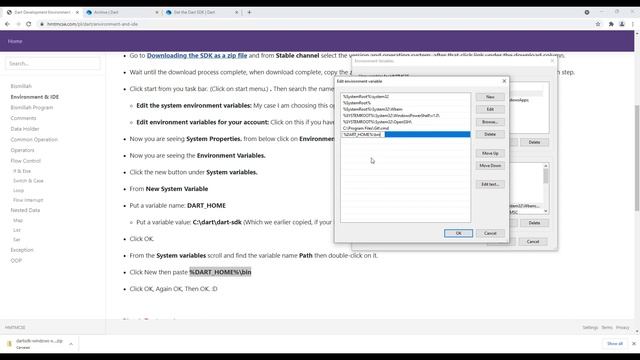
Task: Open Chrome three-dot menu
Action: pos(633,24)
